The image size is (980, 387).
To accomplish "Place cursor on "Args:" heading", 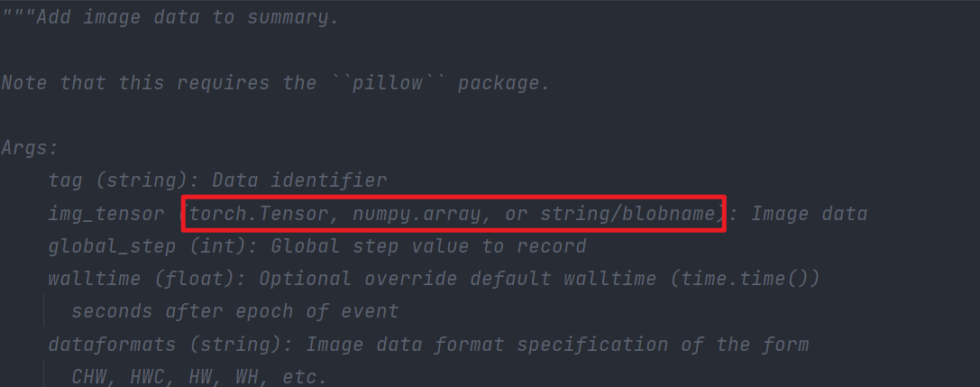I will point(30,148).
